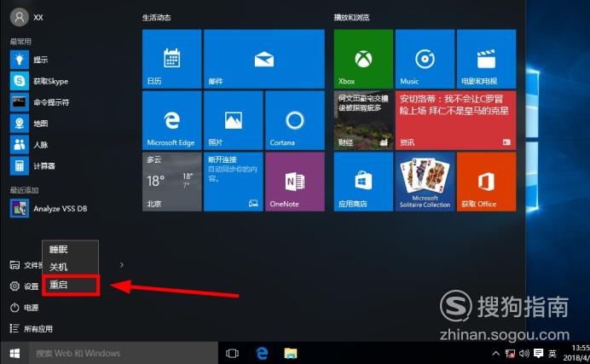Open the 照片 photos tile
The image size is (590, 364).
pyautogui.click(x=234, y=120)
